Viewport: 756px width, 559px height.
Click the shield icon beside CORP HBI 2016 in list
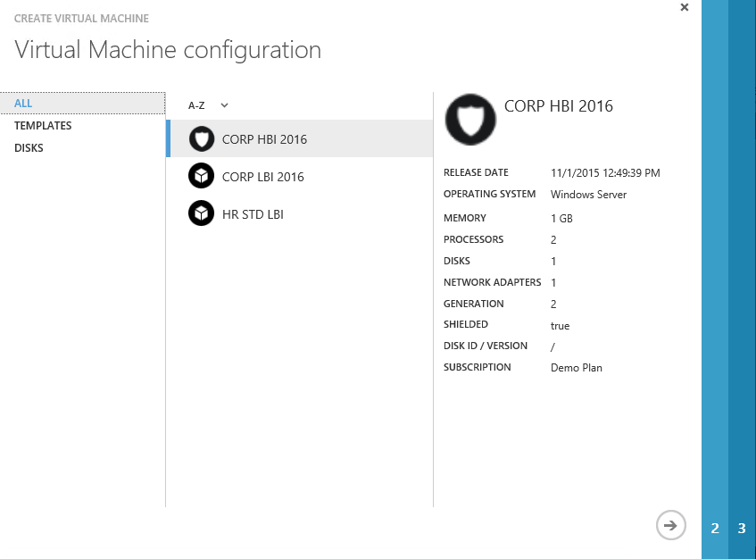point(202,139)
